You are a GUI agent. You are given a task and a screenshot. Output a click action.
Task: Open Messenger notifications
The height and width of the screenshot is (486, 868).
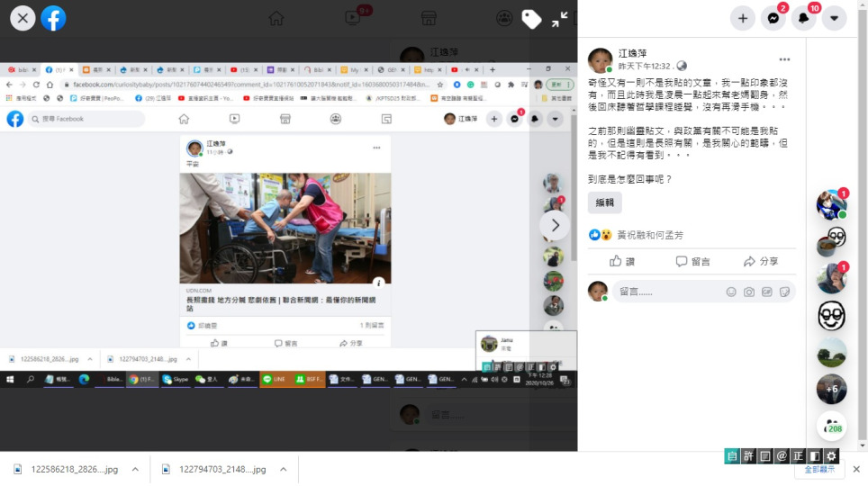[773, 18]
